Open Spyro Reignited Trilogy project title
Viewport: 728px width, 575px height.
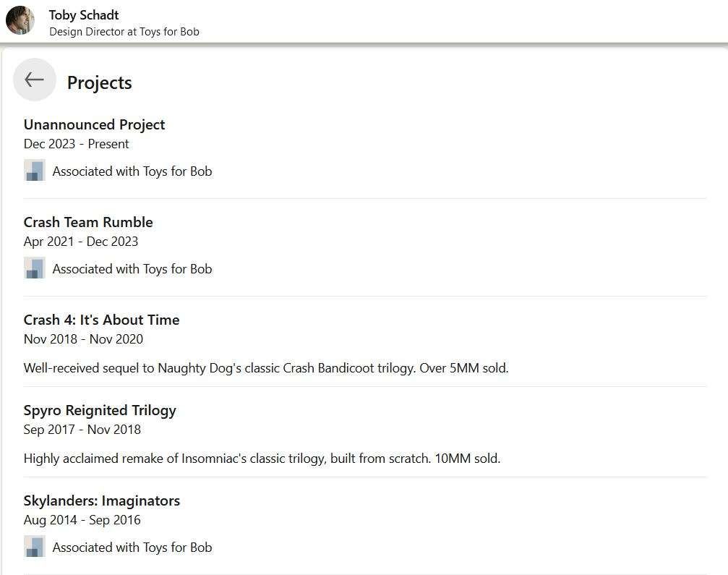point(100,411)
